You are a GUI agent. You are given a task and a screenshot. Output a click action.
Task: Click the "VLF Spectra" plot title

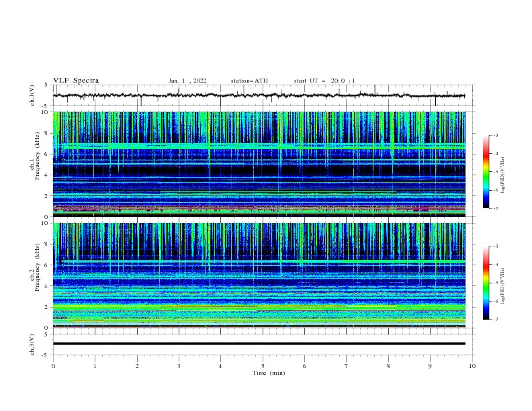coord(76,81)
